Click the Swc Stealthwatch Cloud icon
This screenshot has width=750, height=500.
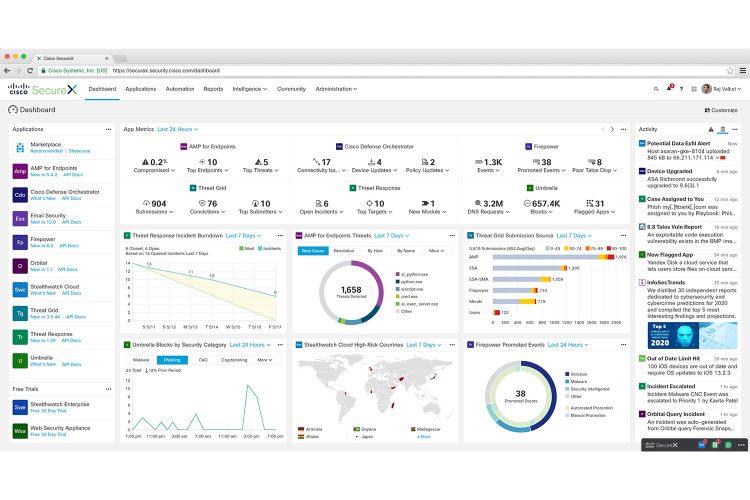(20, 289)
